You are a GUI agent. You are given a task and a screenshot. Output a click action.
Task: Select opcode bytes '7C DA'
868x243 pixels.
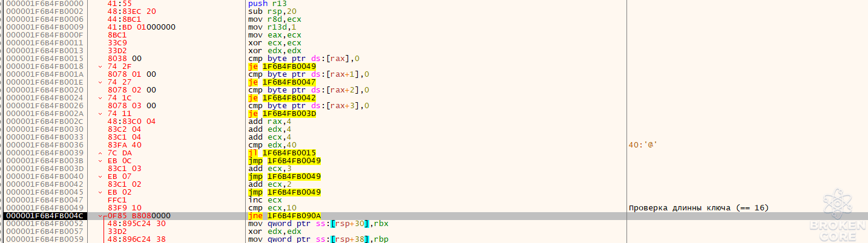pos(119,153)
